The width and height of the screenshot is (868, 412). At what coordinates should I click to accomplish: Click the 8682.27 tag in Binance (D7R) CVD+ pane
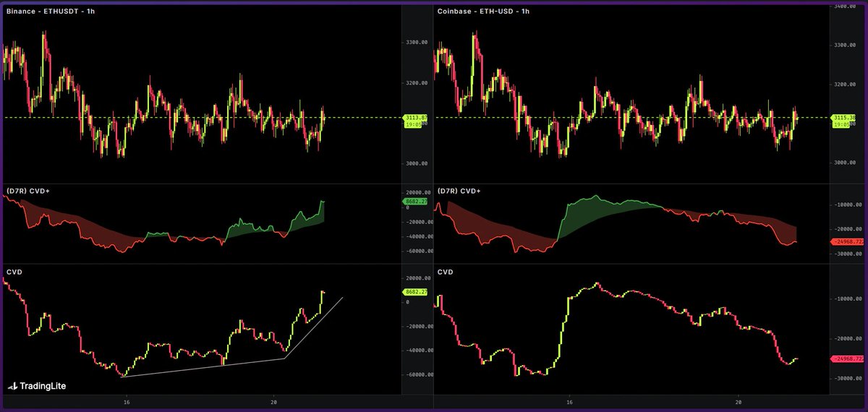(415, 202)
